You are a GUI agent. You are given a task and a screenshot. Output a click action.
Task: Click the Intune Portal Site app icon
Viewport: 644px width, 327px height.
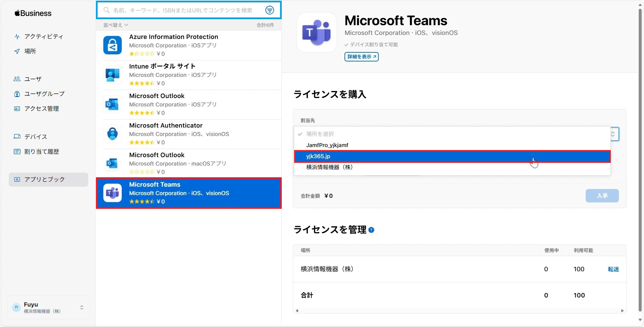pos(112,75)
